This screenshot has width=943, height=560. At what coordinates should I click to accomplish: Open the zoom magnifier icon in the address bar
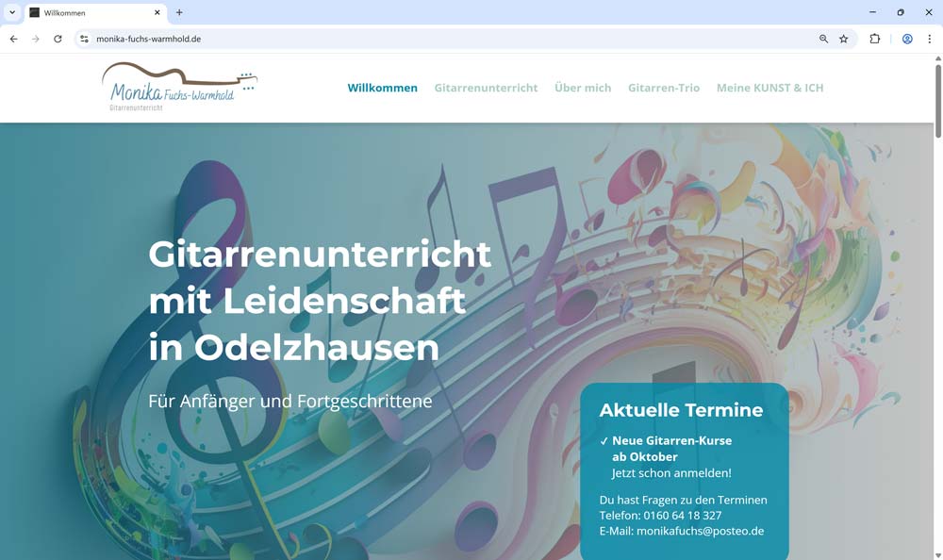pos(823,39)
